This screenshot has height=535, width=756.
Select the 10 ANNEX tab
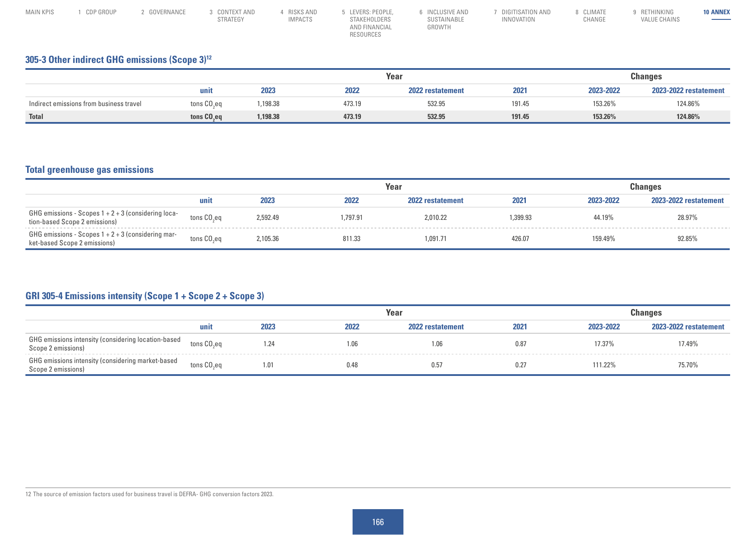pos(716,12)
